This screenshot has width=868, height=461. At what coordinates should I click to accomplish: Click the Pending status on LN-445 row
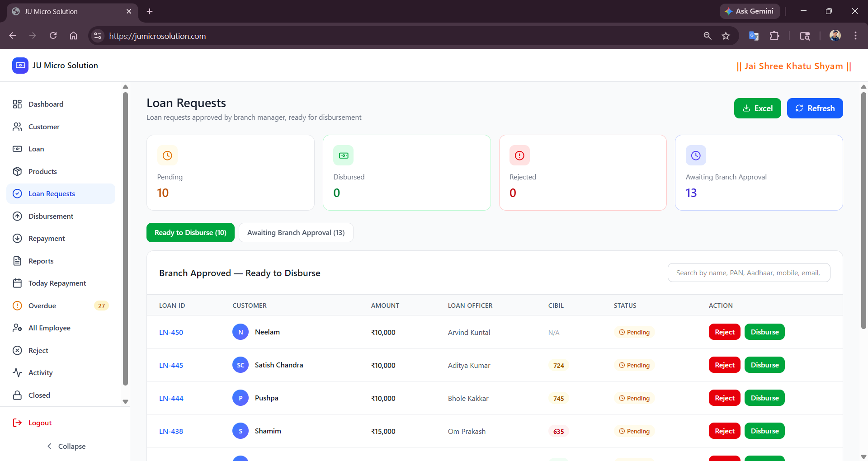tap(634, 365)
